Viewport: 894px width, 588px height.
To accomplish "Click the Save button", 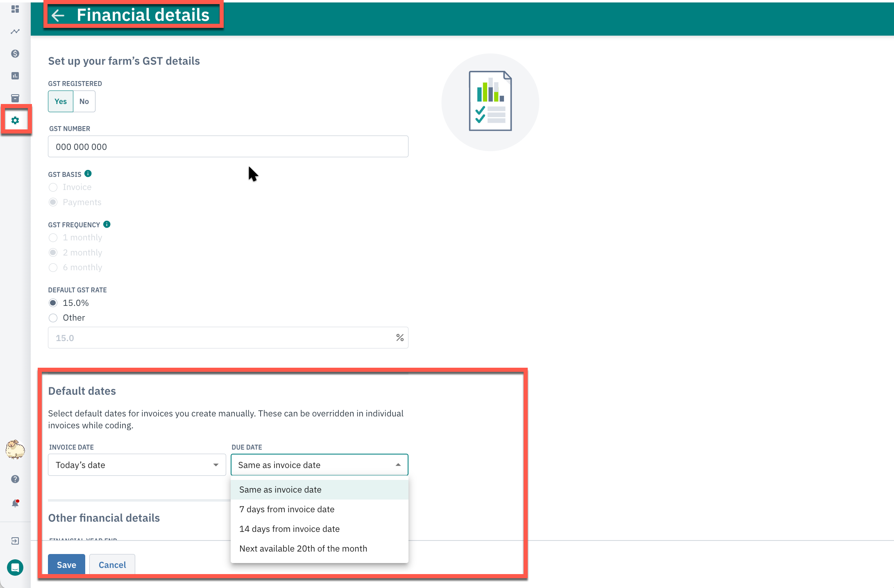I will tap(66, 565).
